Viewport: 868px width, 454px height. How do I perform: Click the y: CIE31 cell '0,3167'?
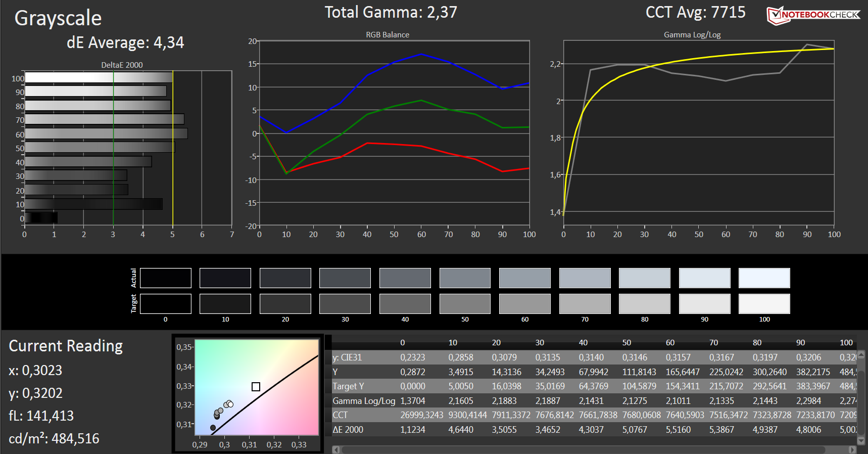coord(721,357)
